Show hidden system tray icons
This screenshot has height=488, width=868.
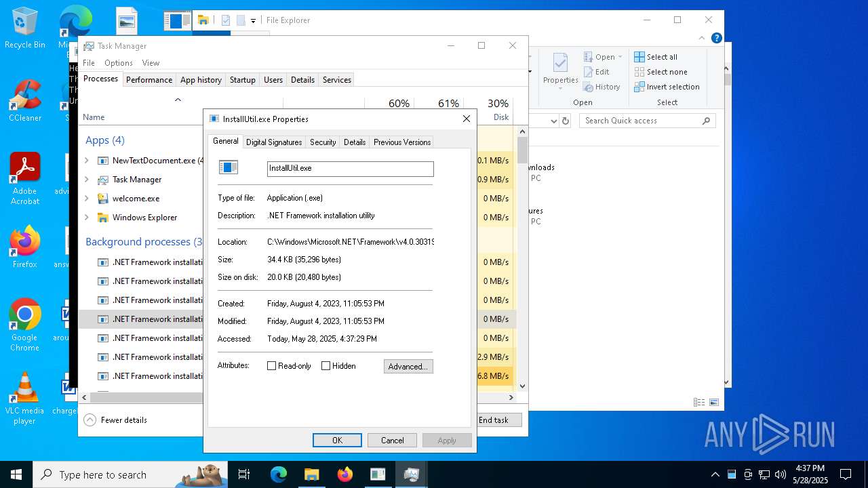(715, 474)
